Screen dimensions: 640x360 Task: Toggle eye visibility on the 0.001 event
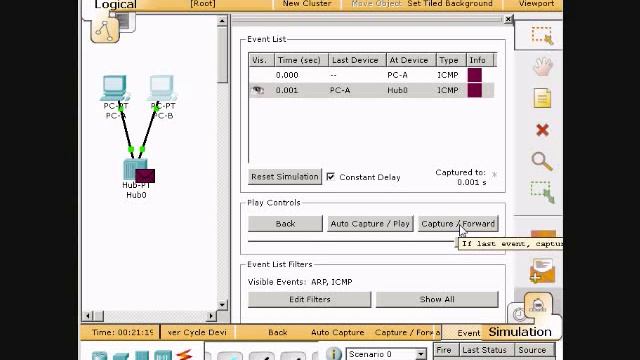(x=258, y=90)
